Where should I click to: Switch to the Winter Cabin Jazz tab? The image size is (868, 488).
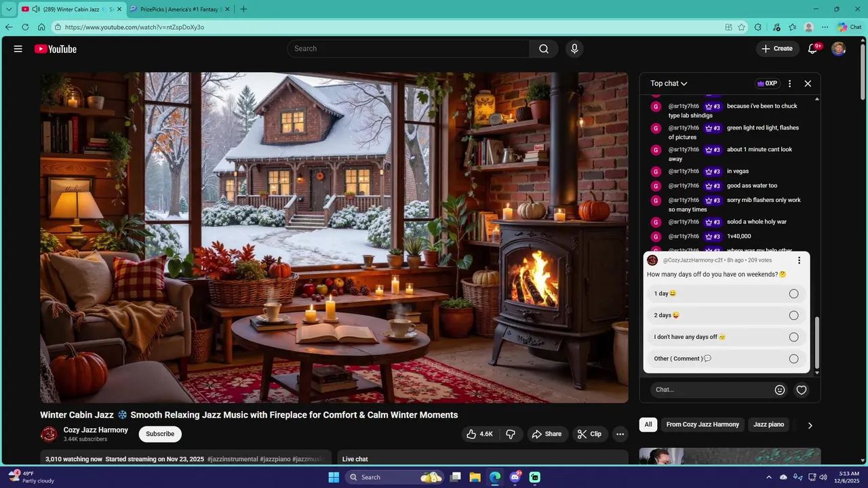(71, 9)
